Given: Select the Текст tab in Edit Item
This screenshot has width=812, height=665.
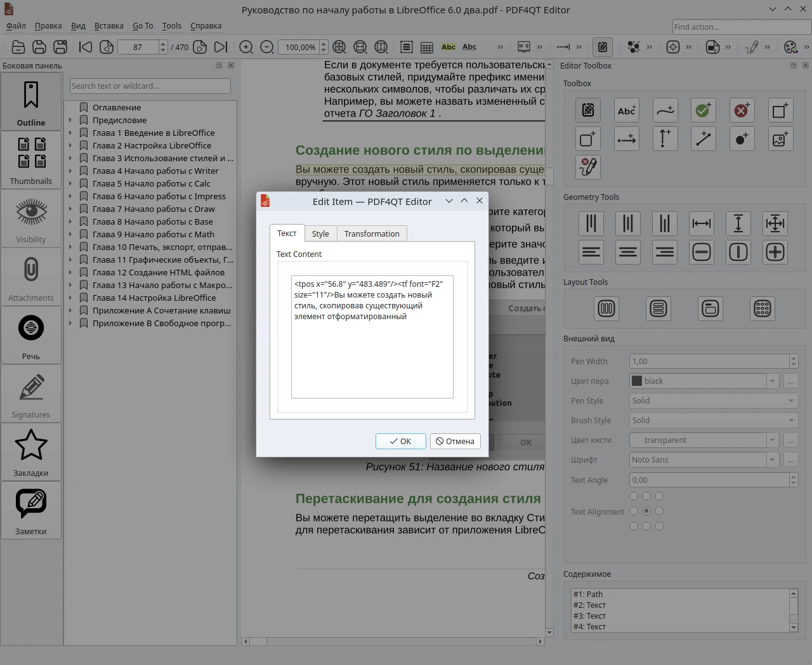Looking at the screenshot, I should (287, 233).
